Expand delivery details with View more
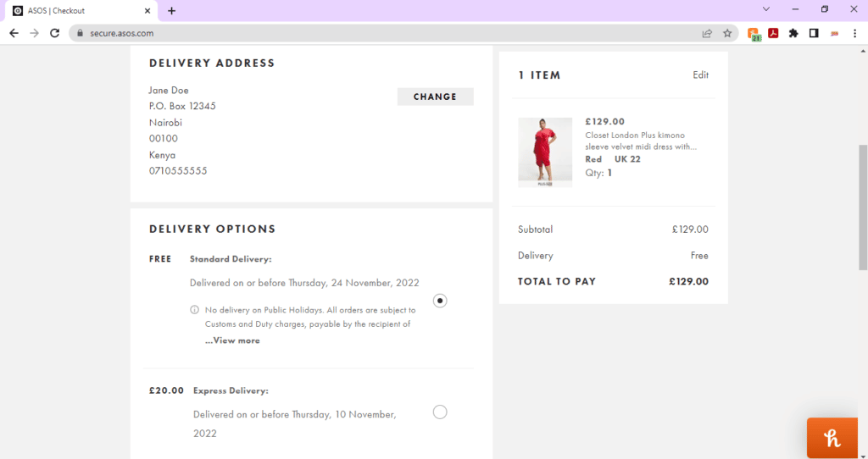The width and height of the screenshot is (868, 459). pyautogui.click(x=232, y=340)
